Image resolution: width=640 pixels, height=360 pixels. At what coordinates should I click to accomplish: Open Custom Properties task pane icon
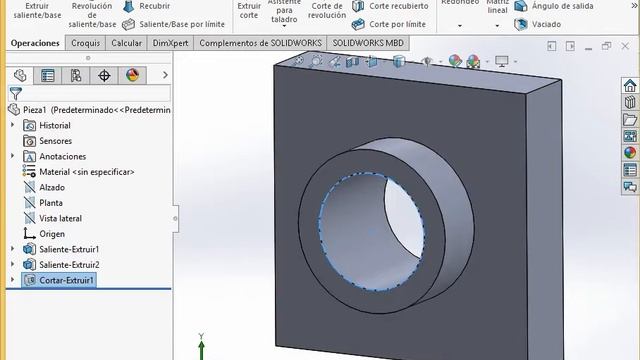click(x=630, y=170)
